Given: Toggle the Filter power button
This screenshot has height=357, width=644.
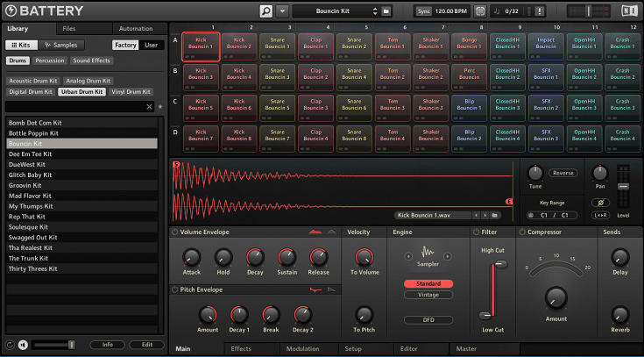Looking at the screenshot, I should point(476,232).
